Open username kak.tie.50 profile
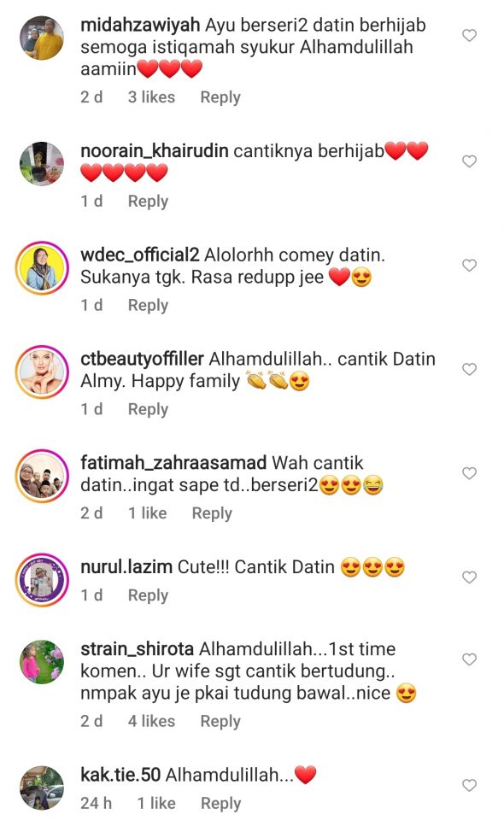 point(120,775)
